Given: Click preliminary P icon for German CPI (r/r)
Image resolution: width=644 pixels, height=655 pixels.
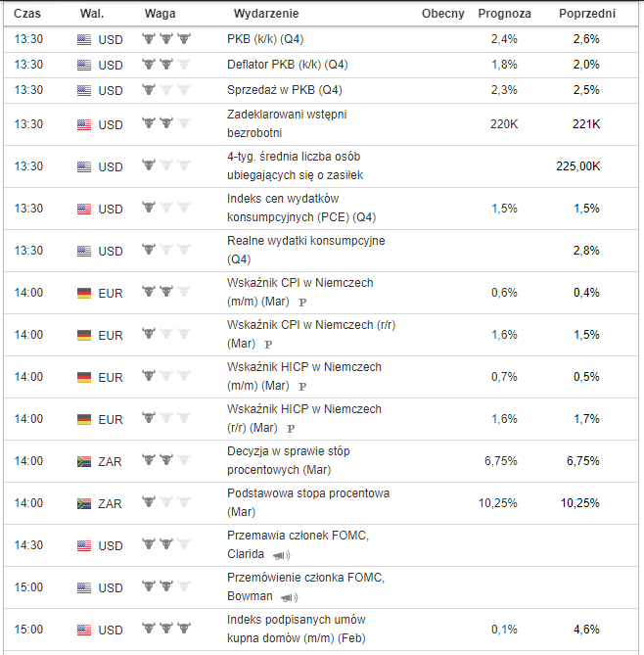Looking at the screenshot, I should 268,345.
